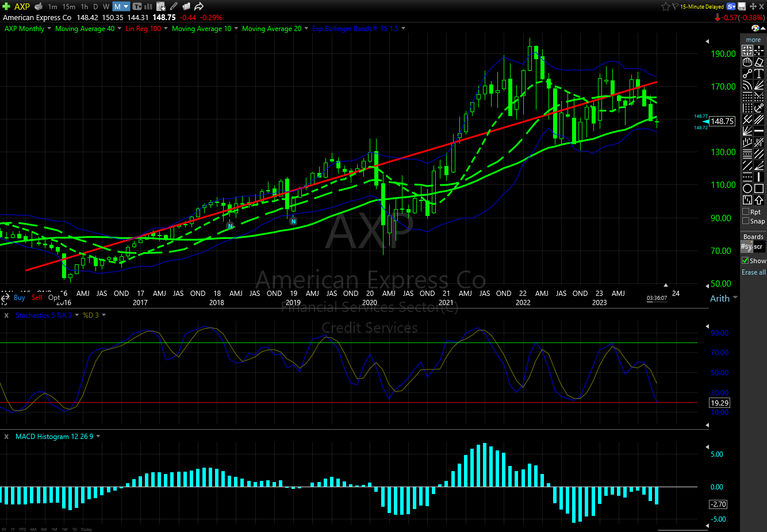Image resolution: width=767 pixels, height=532 pixels.
Task: Select the circle drawing tool
Action: [747, 188]
